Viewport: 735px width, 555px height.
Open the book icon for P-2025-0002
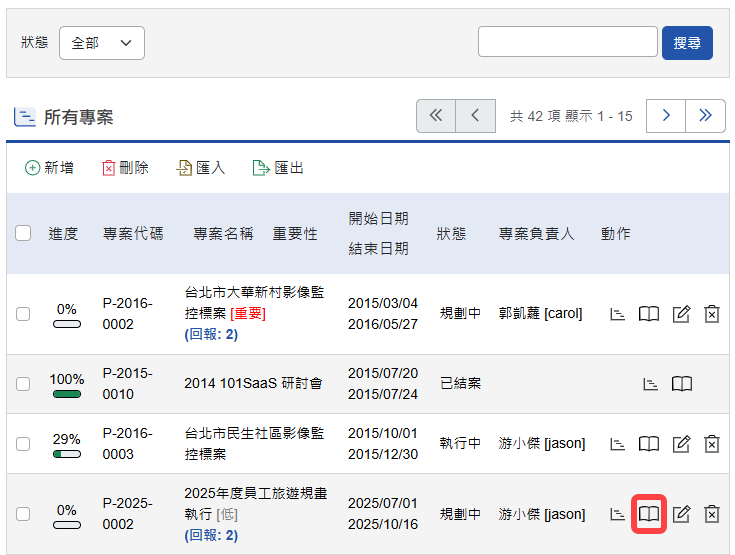pos(649,514)
